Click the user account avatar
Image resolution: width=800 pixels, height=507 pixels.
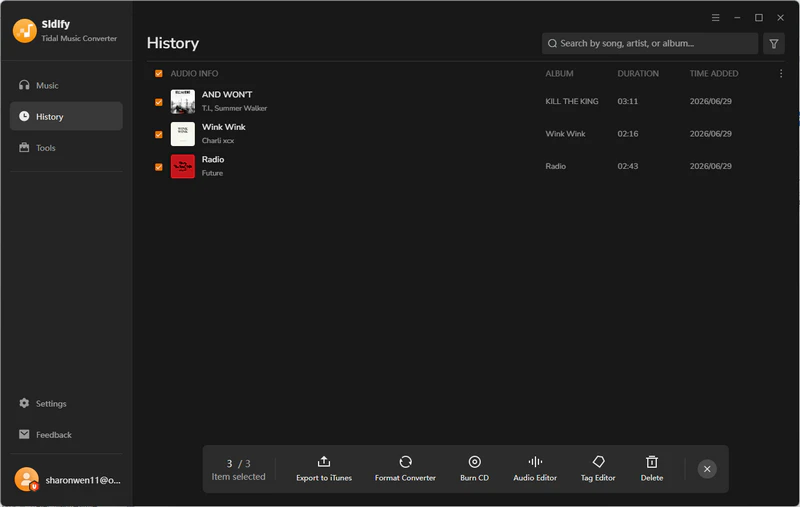pyautogui.click(x=27, y=479)
